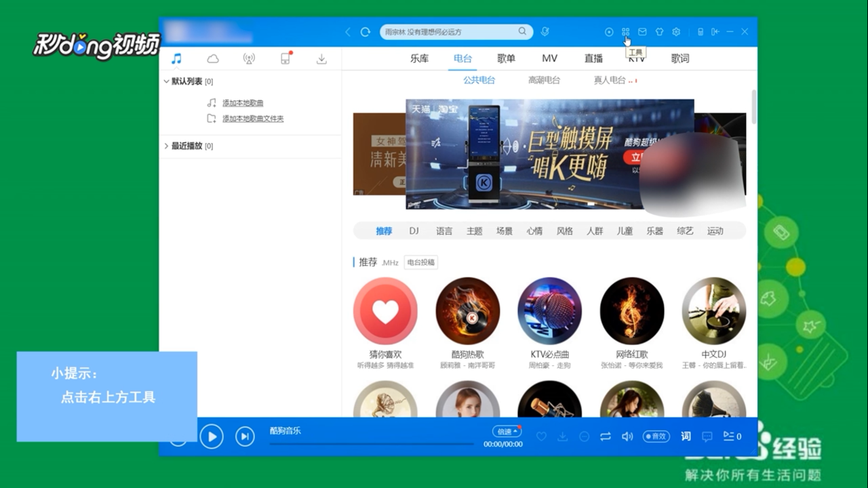Open the mail messages icon

click(x=642, y=32)
